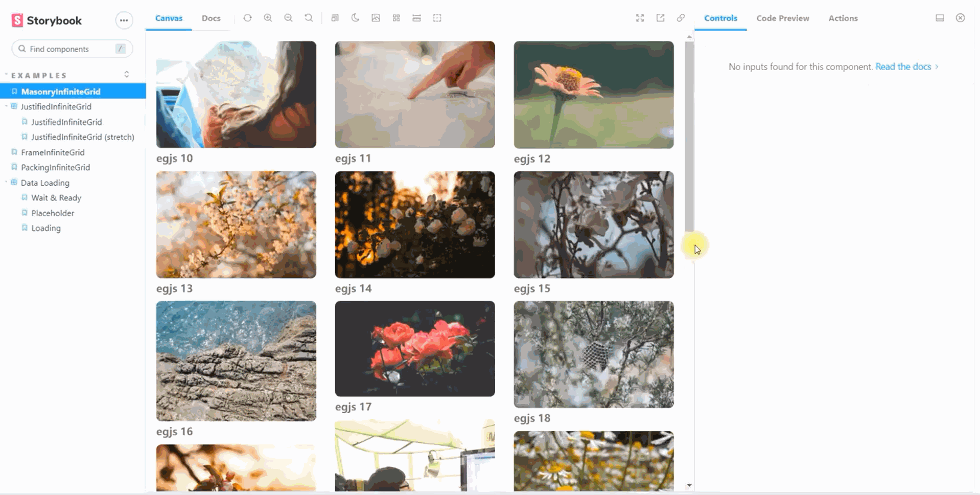980x495 pixels.
Task: Focus the Find components search field
Action: tap(72, 49)
